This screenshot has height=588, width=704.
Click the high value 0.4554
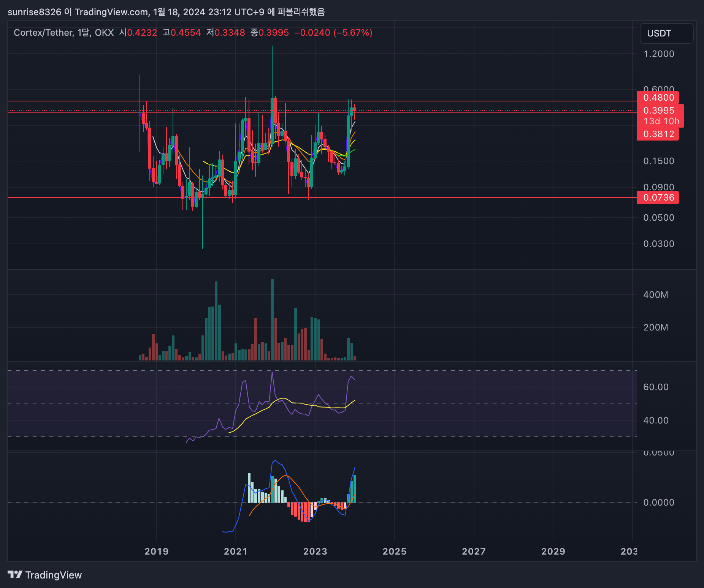point(186,33)
